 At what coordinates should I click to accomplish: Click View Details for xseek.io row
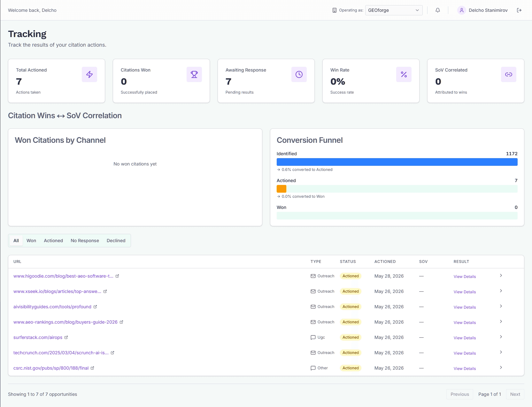tap(465, 292)
